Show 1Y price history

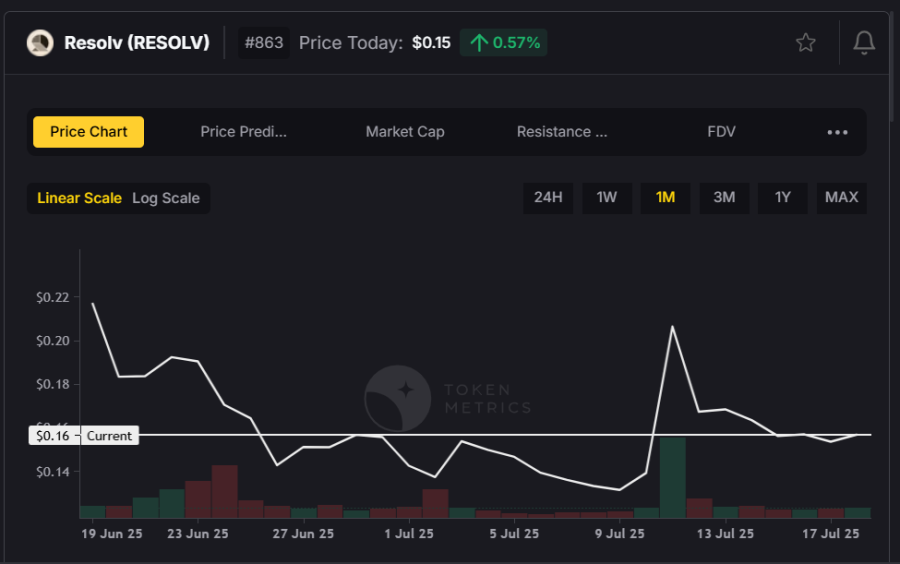point(783,197)
